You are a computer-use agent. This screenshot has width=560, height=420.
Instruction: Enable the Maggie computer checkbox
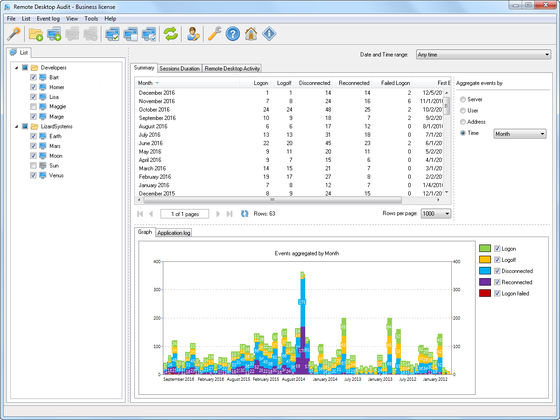point(33,106)
